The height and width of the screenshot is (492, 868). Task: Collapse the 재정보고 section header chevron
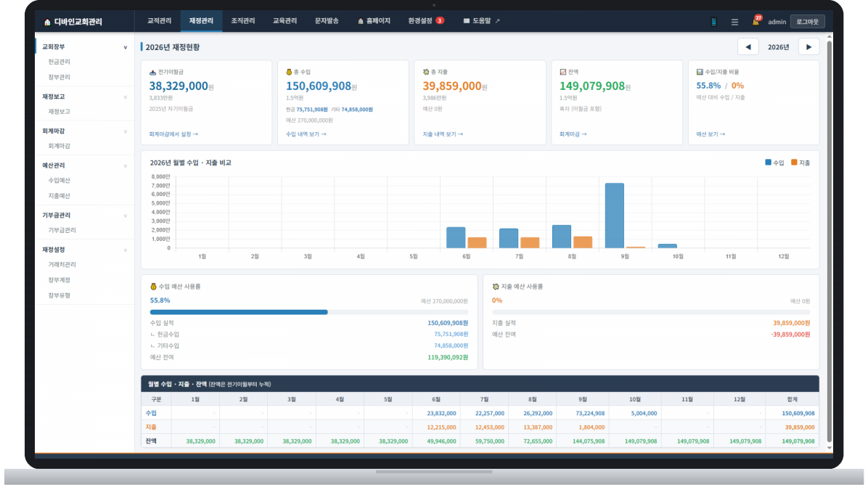(x=125, y=97)
